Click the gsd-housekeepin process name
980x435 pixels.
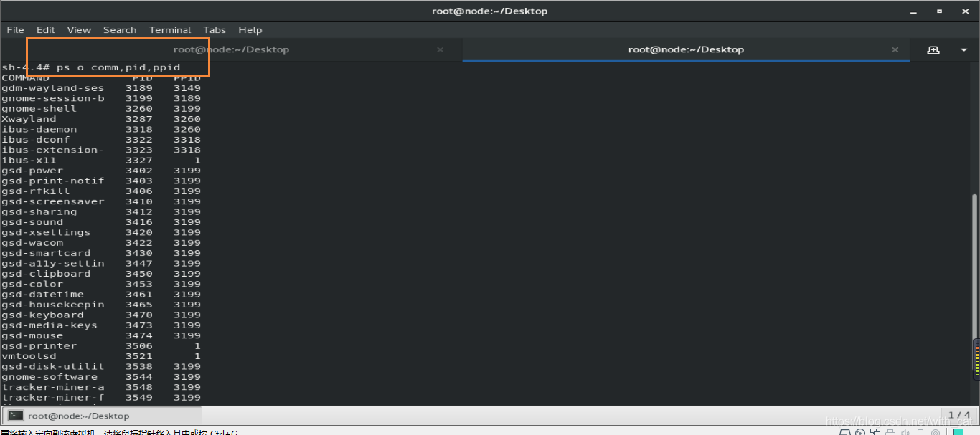(x=53, y=305)
